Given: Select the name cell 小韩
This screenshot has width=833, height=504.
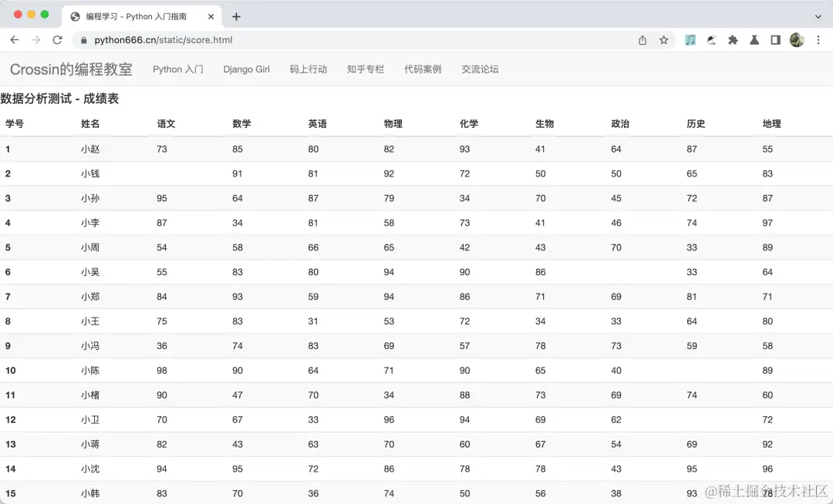Looking at the screenshot, I should (x=90, y=493).
